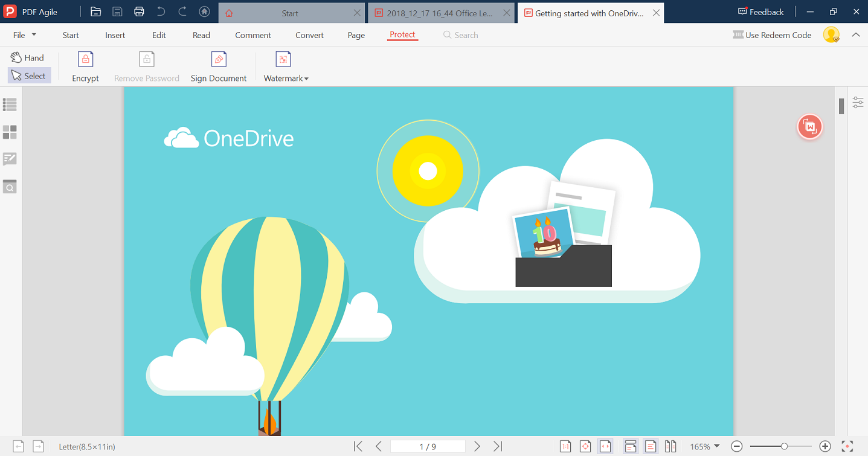The image size is (868, 456).
Task: Jump to the last page
Action: (498, 446)
